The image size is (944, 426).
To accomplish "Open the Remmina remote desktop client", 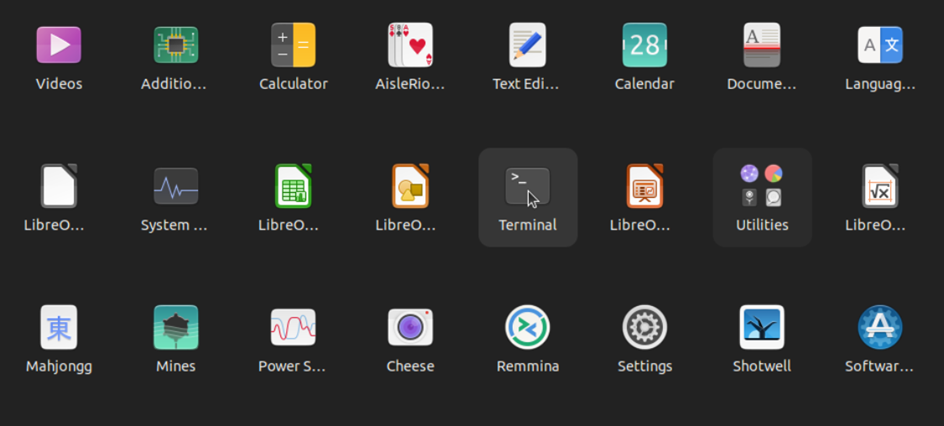I will pos(527,327).
